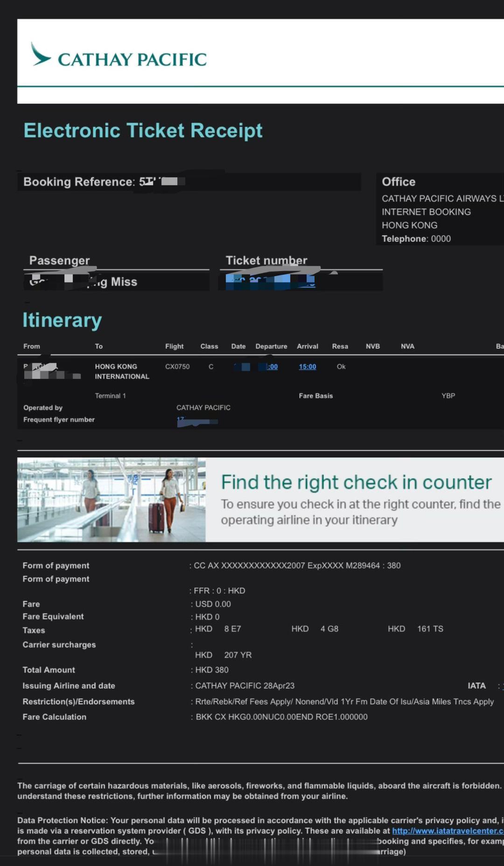Select the 'Itinerary' heading
The image size is (504, 866).
62,320
